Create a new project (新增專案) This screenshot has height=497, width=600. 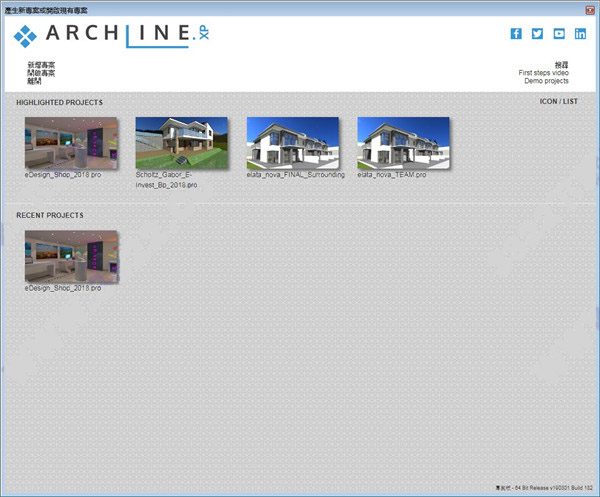(x=41, y=65)
